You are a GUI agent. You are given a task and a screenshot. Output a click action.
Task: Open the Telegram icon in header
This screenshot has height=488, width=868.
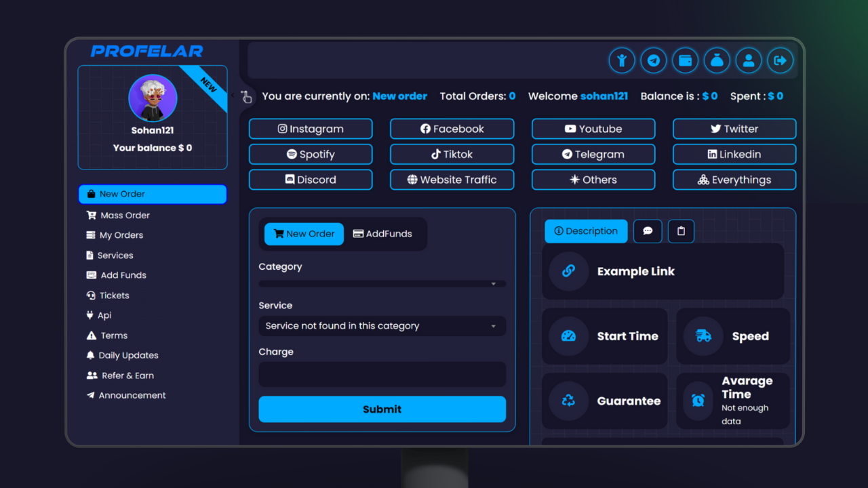point(654,60)
